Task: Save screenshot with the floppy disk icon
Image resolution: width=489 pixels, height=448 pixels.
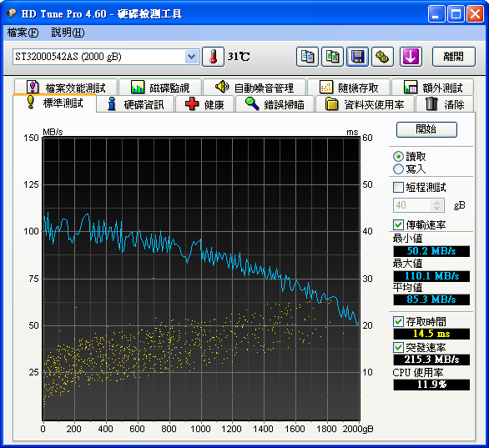Action: pyautogui.click(x=357, y=57)
